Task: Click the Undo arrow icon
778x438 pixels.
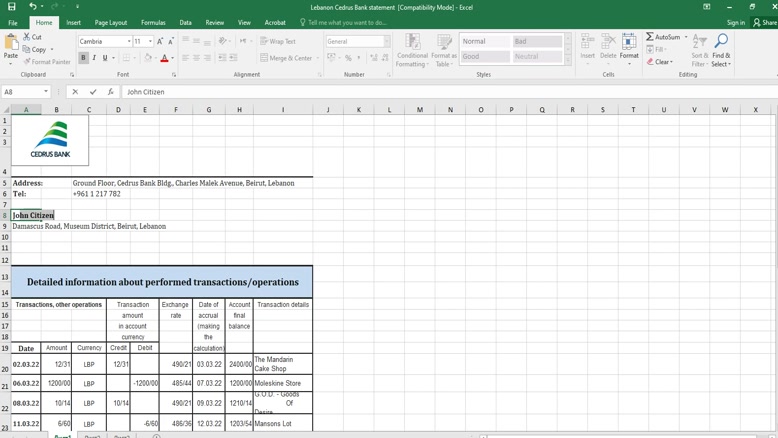Action: [32, 7]
